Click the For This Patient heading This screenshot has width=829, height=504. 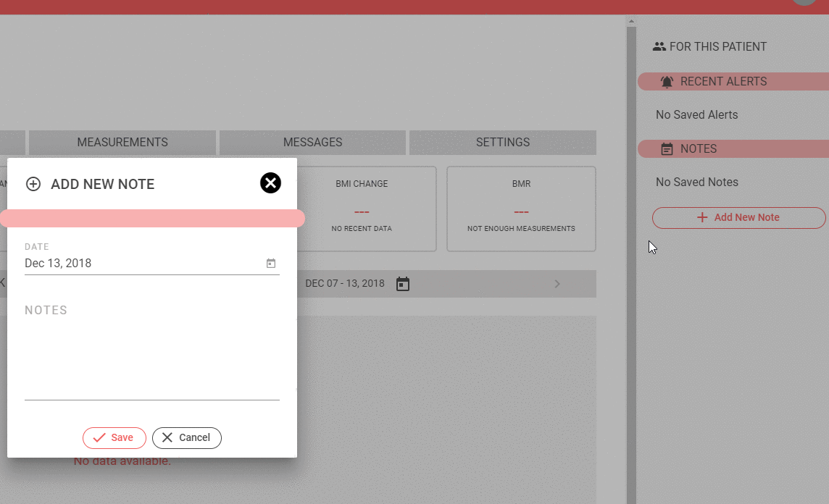[x=718, y=46]
